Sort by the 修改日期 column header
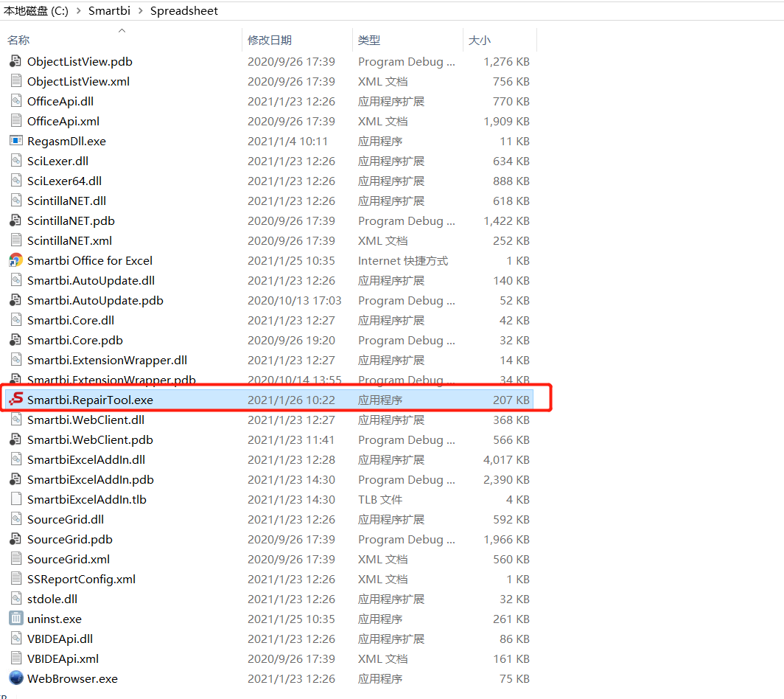This screenshot has height=699, width=784. coord(270,40)
